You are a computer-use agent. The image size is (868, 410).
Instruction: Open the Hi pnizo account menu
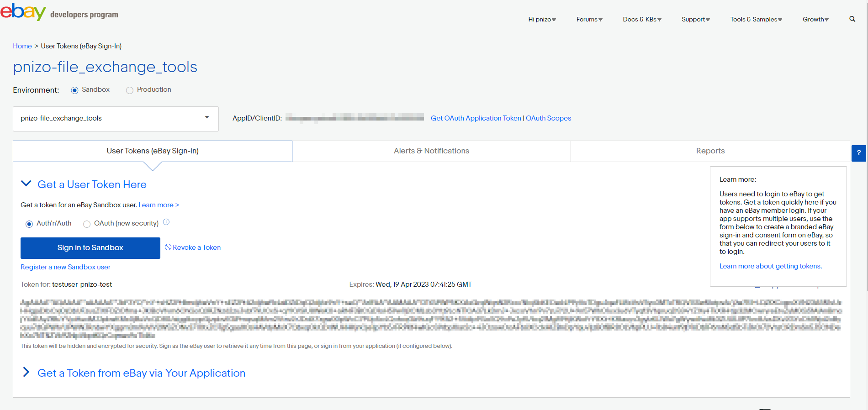click(x=542, y=19)
